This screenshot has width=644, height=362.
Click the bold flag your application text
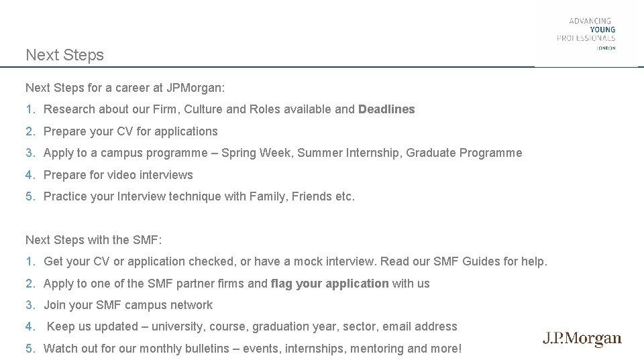[x=330, y=284]
